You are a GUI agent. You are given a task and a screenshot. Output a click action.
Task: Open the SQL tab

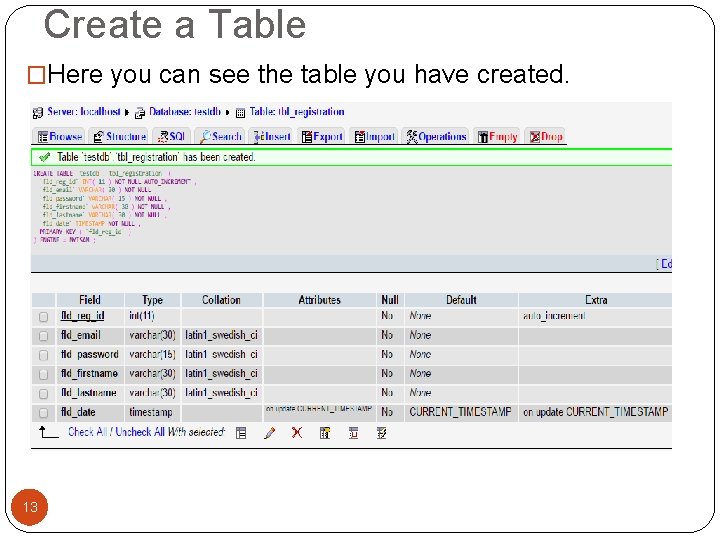tap(171, 136)
